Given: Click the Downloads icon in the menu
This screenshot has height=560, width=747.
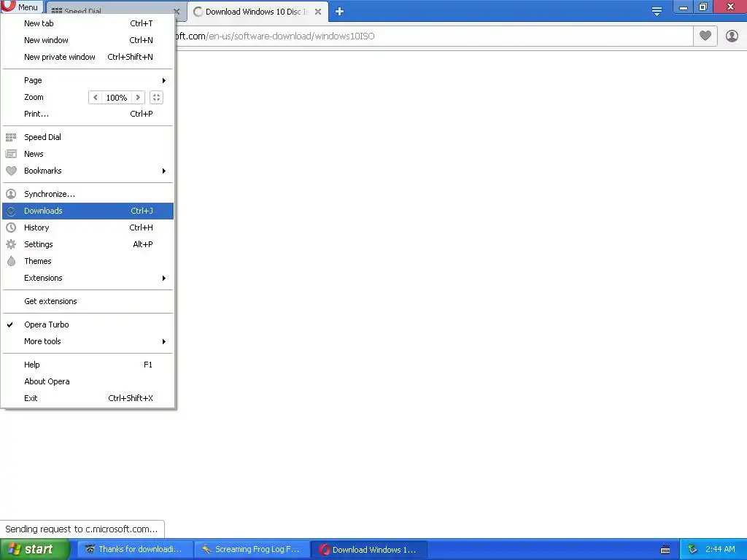Looking at the screenshot, I should point(11,211).
